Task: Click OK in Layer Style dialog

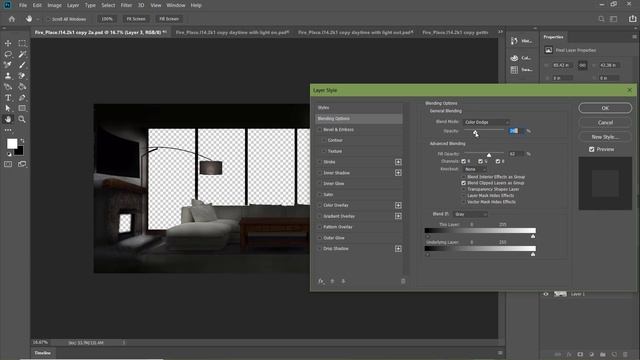Action: 605,108
